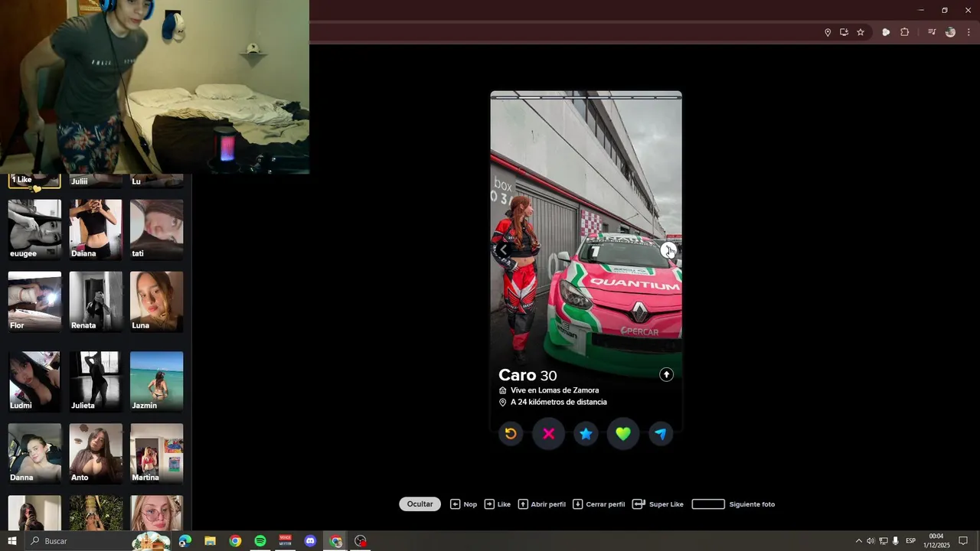Screen dimensions: 980x551
Task: Open the Jazmin match thumbnail
Action: (x=157, y=381)
